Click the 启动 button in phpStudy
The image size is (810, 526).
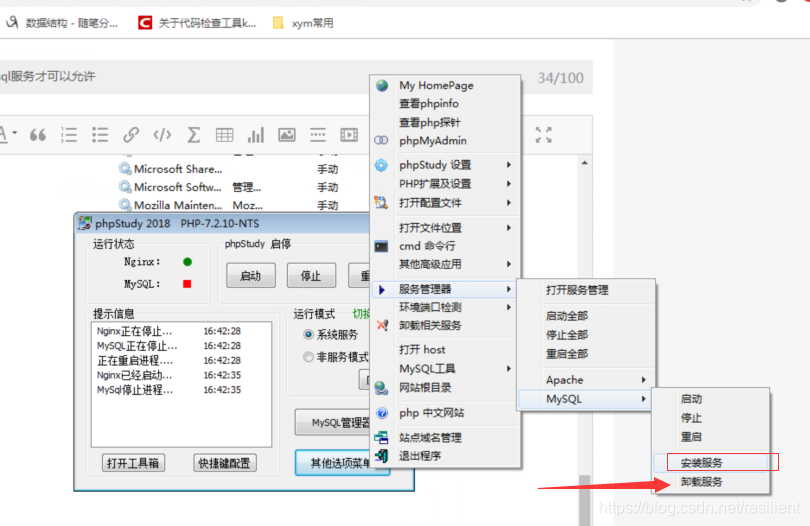pyautogui.click(x=251, y=275)
